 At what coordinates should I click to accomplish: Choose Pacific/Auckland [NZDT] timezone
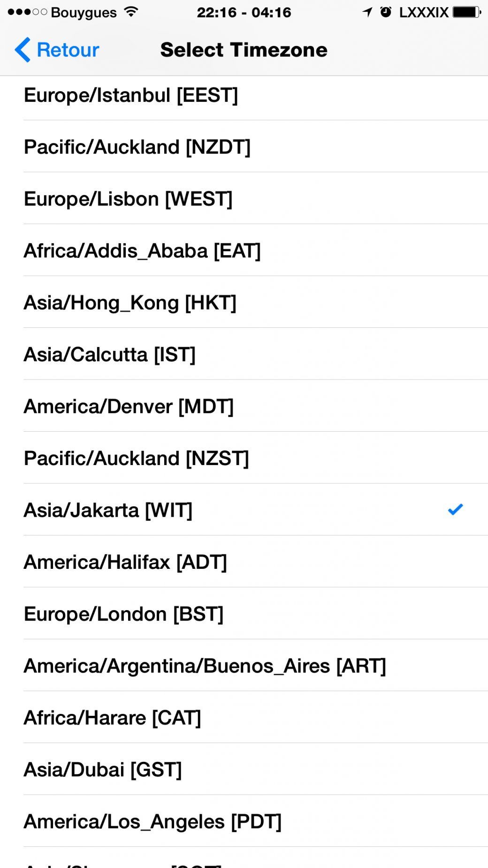(137, 147)
